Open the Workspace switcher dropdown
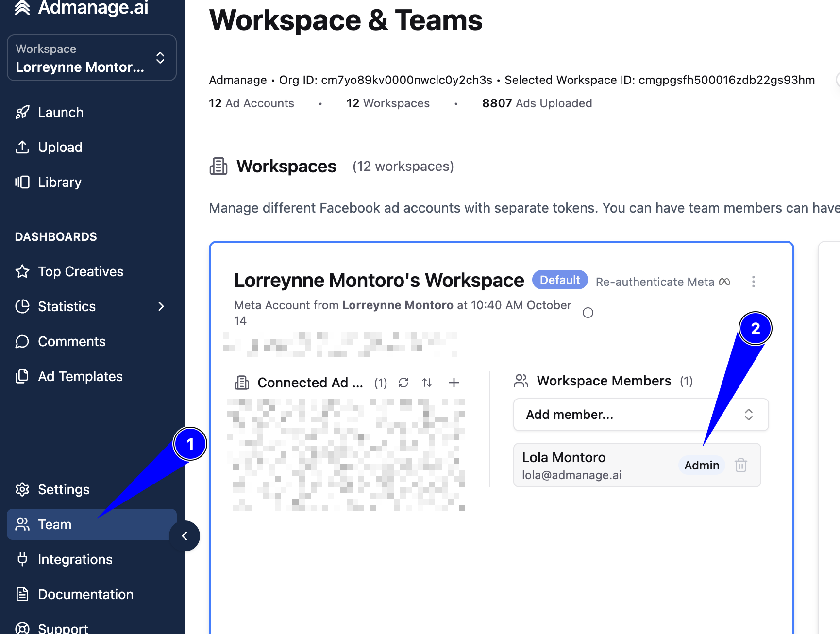This screenshot has width=840, height=634. 92,58
